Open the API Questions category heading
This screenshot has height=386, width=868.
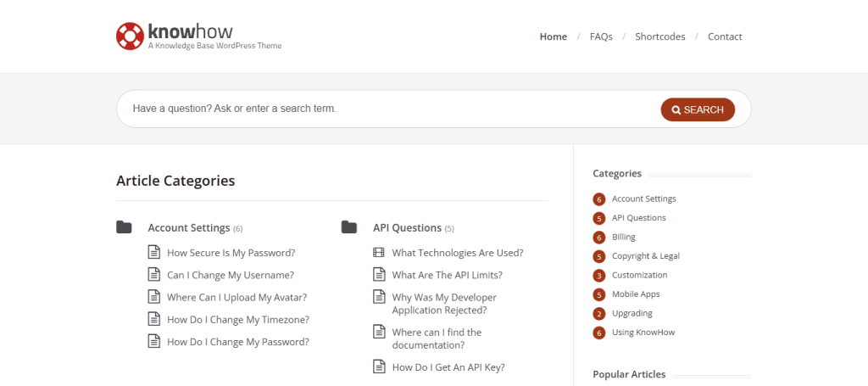(408, 227)
